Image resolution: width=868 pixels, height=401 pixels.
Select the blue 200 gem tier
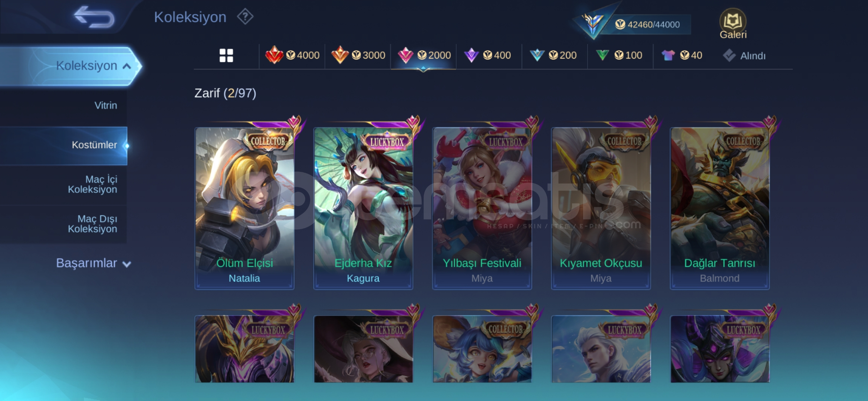click(553, 55)
